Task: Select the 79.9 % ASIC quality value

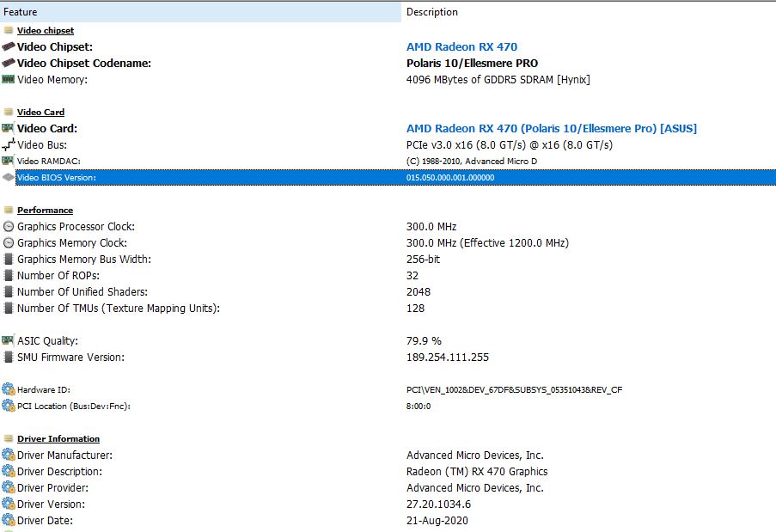Action: [x=425, y=341]
